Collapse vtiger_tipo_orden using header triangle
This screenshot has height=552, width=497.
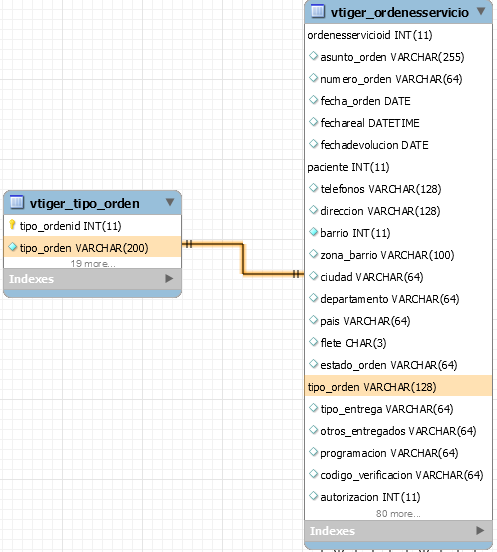(170, 202)
